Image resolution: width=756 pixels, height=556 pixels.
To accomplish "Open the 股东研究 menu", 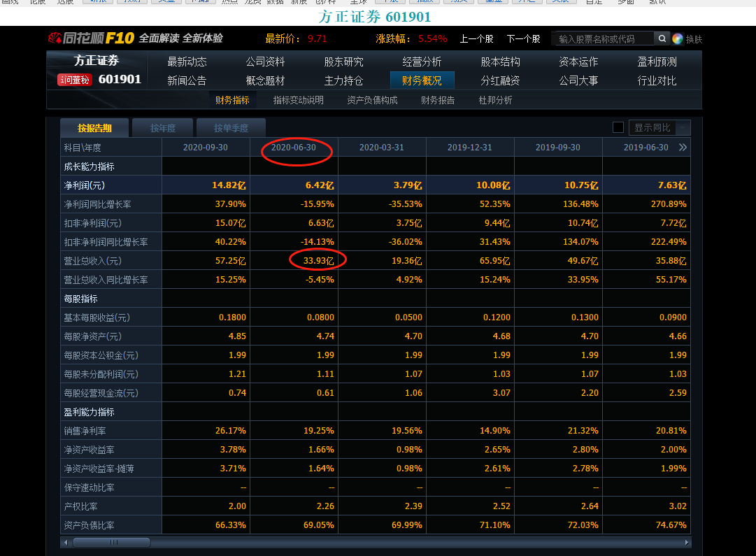I will pyautogui.click(x=343, y=62).
